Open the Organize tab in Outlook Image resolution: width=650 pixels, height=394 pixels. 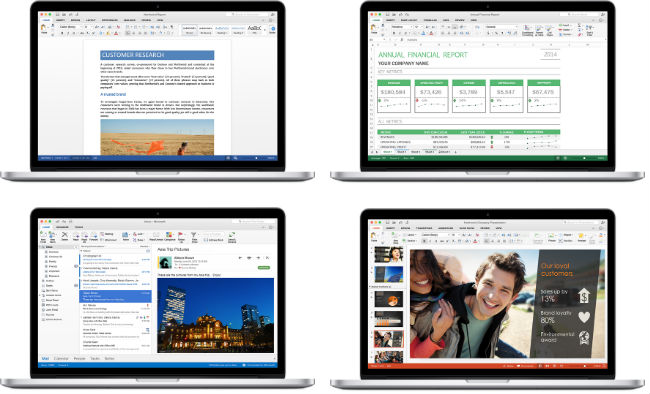[x=62, y=227]
